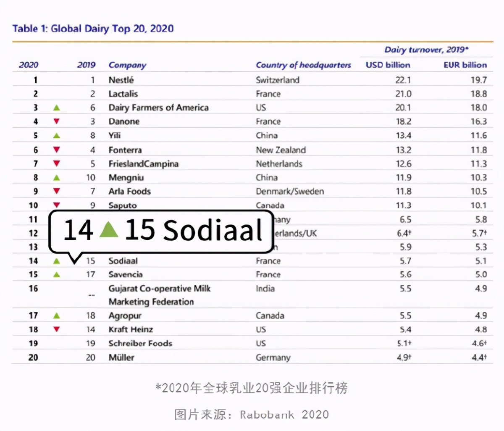Screen dimensions: 504x431
Task: Click the red down arrow in FrieslandCampina's row
Action: (x=57, y=163)
